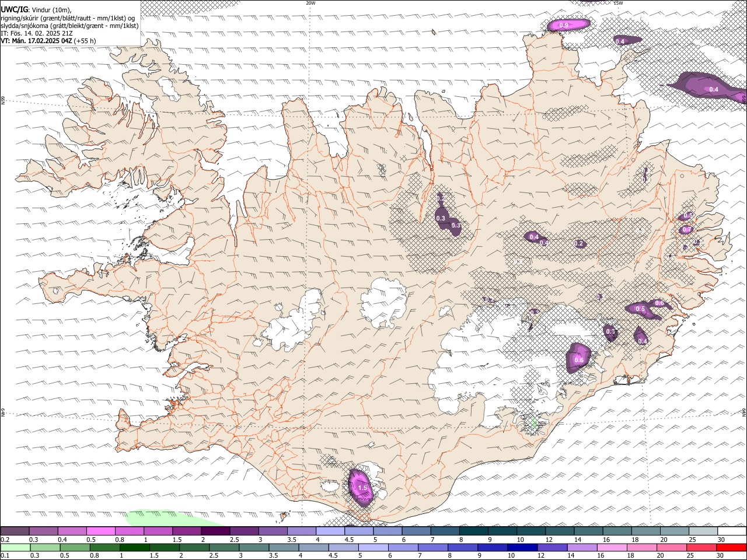Click the 1.5 value on the southern glacier
Viewport: 747px width, 560px height.
tap(362, 488)
